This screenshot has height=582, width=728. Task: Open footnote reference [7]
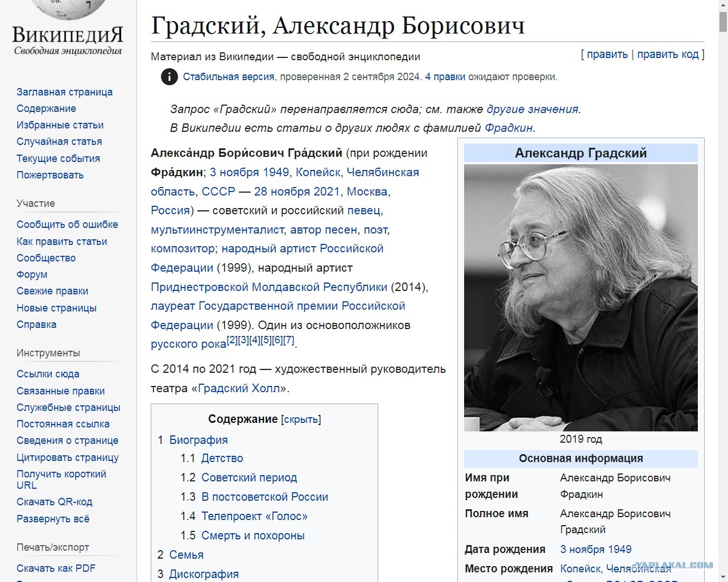point(289,340)
